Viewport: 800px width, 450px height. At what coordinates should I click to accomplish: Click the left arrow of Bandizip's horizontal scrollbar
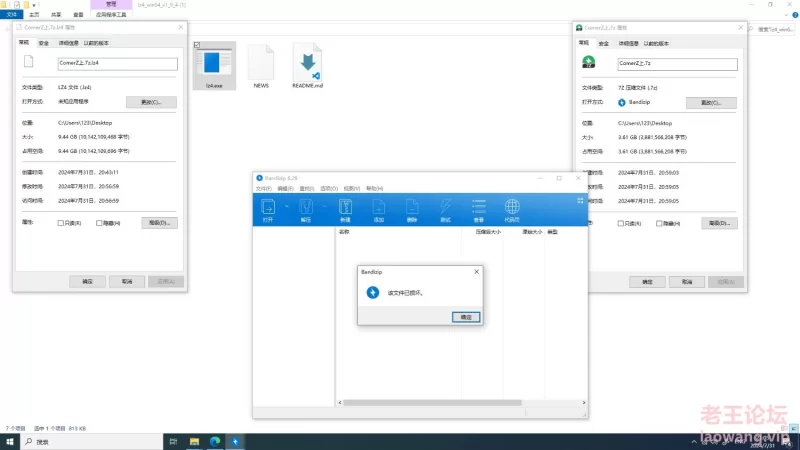[340, 403]
